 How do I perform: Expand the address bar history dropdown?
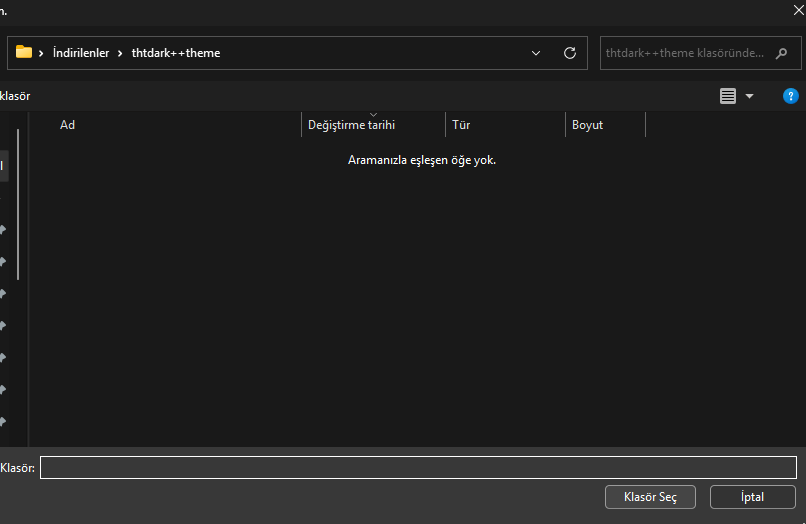(536, 53)
